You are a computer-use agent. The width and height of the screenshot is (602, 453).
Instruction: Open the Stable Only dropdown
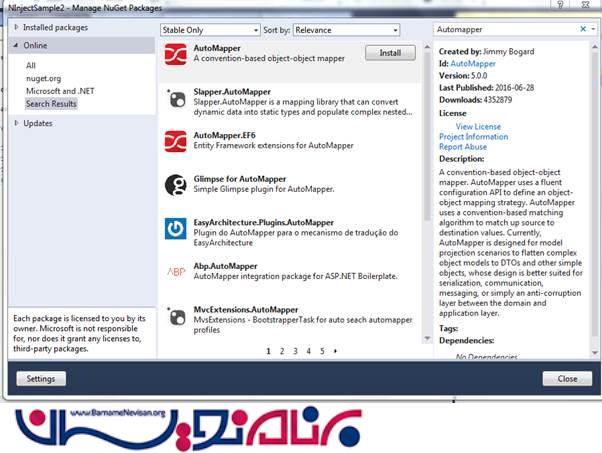pyautogui.click(x=210, y=30)
